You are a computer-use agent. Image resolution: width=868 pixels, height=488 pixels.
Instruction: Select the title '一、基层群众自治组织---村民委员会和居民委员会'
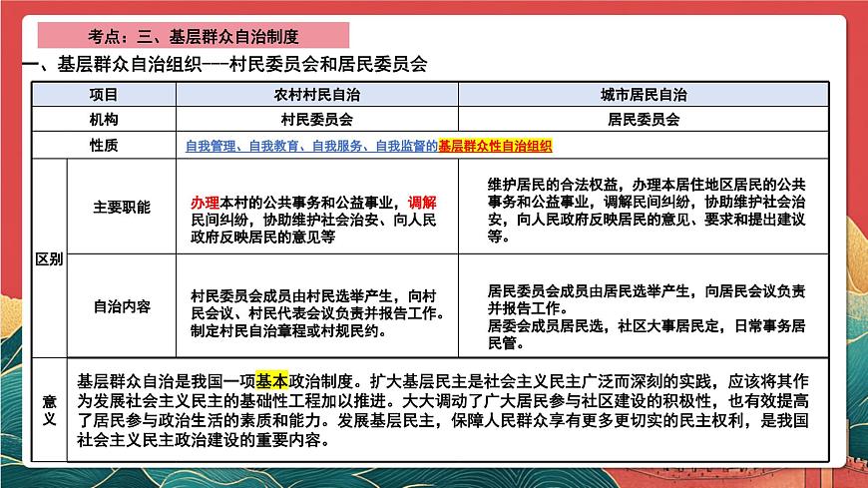click(x=224, y=64)
